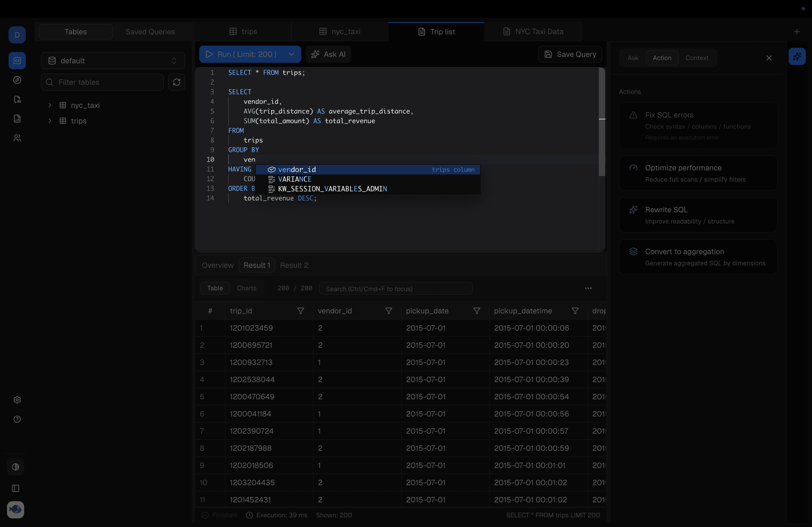Open the users sidebar icon
The height and width of the screenshot is (527, 812).
tap(17, 138)
